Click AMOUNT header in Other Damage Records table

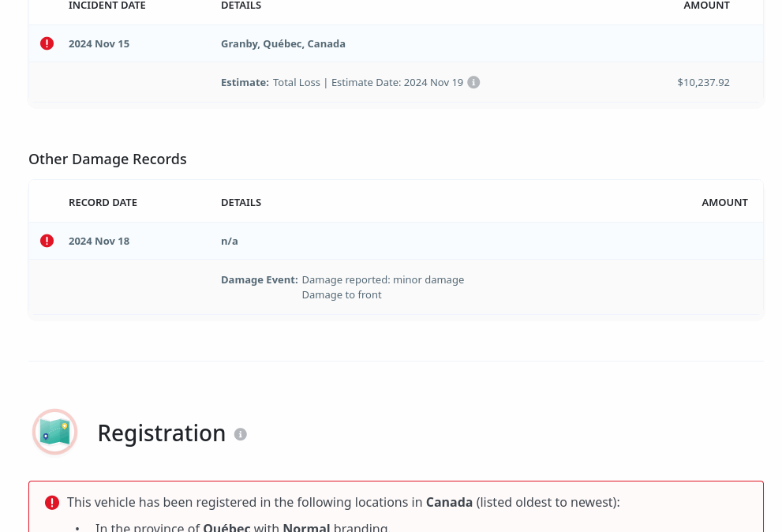point(724,203)
